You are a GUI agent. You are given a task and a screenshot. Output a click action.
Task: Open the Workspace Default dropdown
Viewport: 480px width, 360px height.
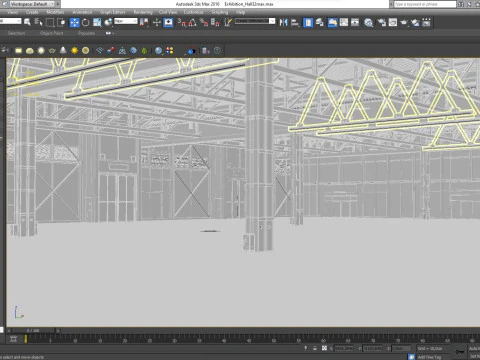[x=32, y=4]
